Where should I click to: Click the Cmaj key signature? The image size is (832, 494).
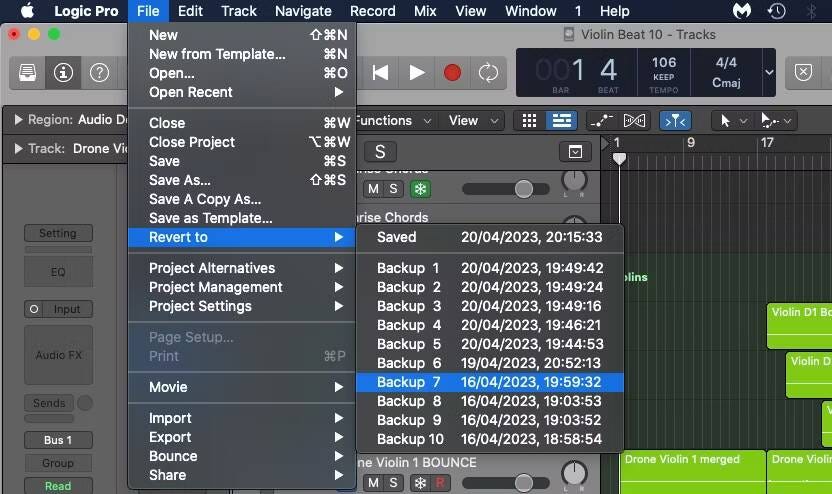point(726,83)
